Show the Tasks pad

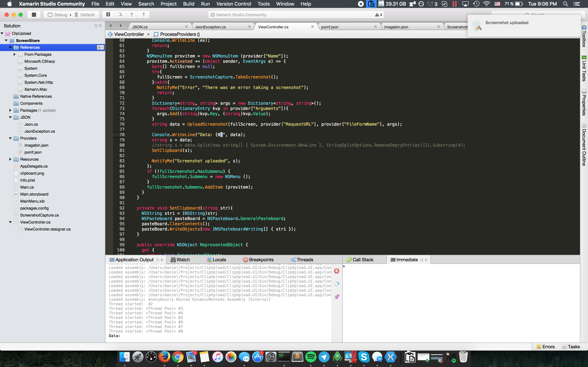[571, 347]
